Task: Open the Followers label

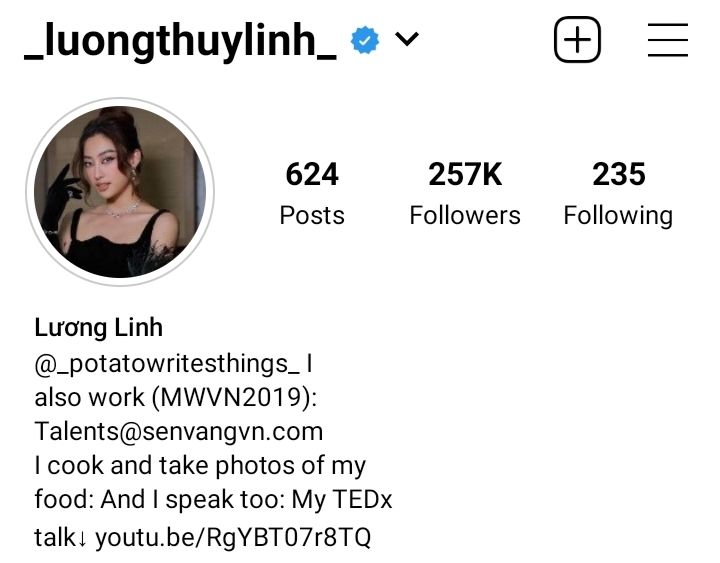Action: (465, 215)
